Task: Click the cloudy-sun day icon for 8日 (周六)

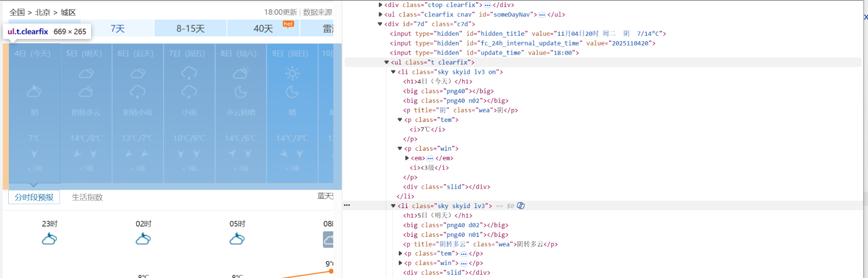Action: point(241,73)
